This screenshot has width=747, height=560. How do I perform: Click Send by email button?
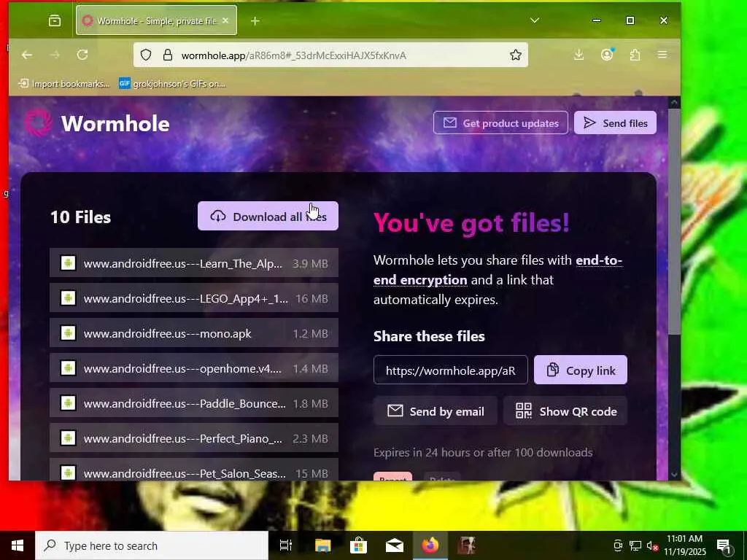pyautogui.click(x=436, y=411)
